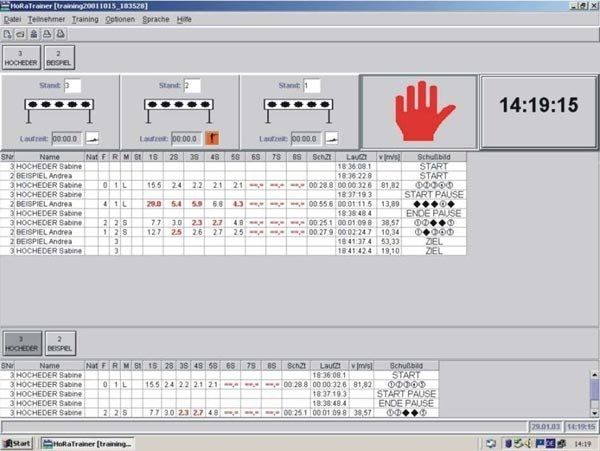Open the Windows Start button
600x451 pixels.
tap(17, 443)
